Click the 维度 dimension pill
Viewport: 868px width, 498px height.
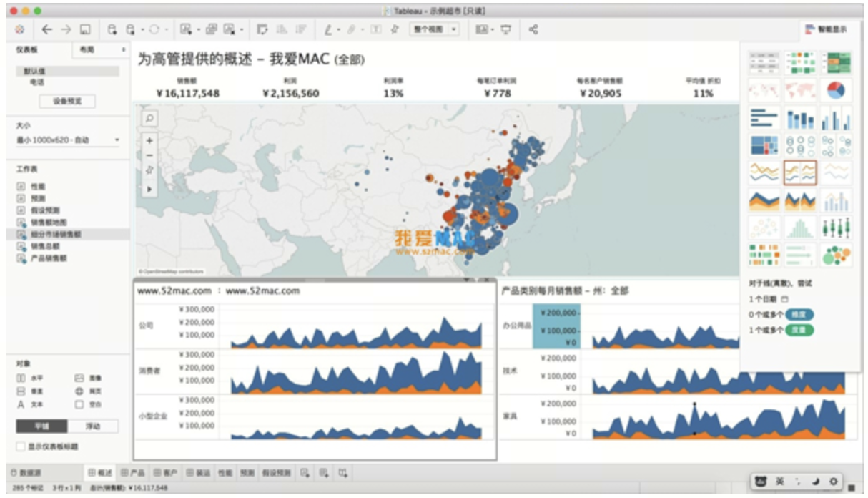[x=799, y=315]
